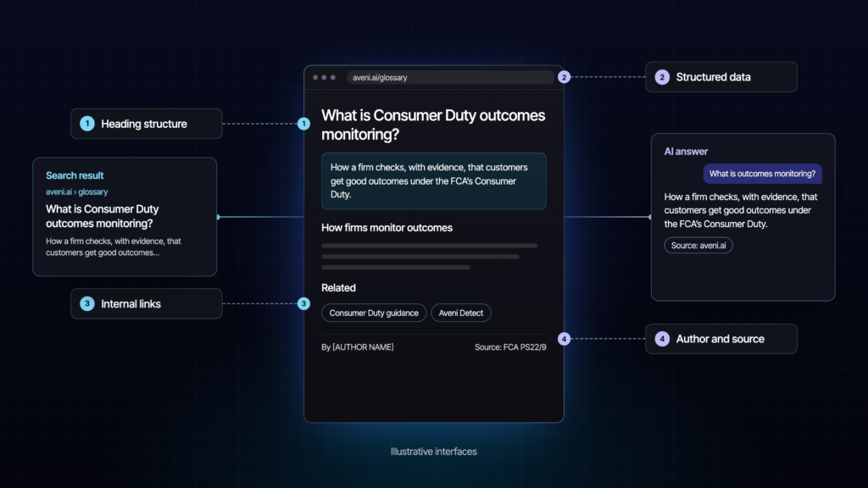Click the AI answer card label
Viewport: 868px width, 488px height.
686,152
